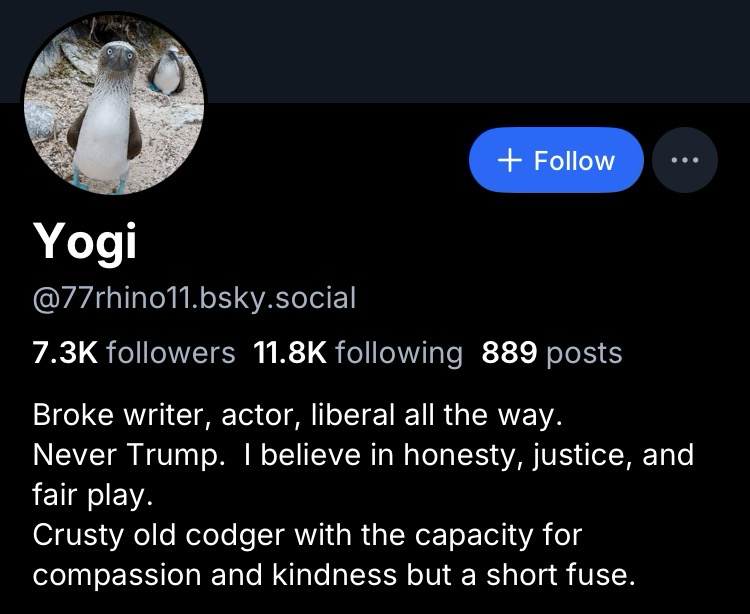Click the "Crusty old codger" bio line
750x614 pixels.
pyautogui.click(x=306, y=535)
